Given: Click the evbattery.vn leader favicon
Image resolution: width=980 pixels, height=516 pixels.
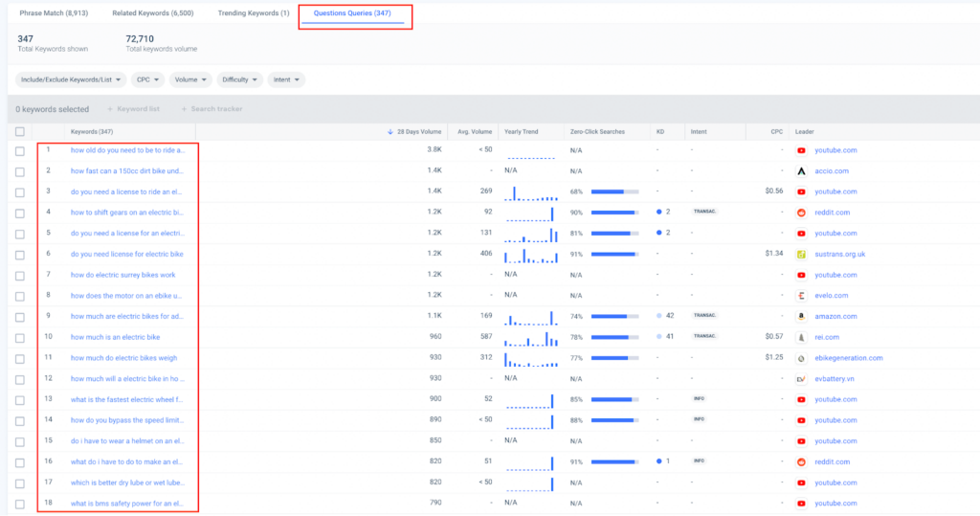Looking at the screenshot, I should (801, 379).
